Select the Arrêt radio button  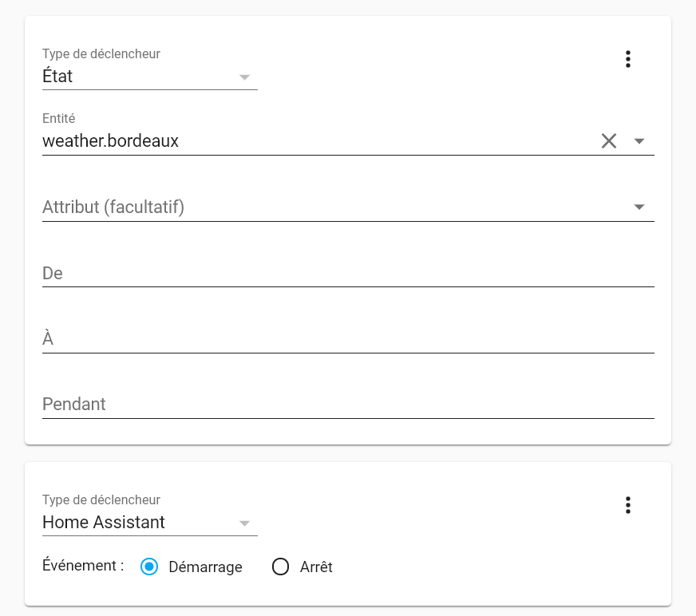point(280,567)
